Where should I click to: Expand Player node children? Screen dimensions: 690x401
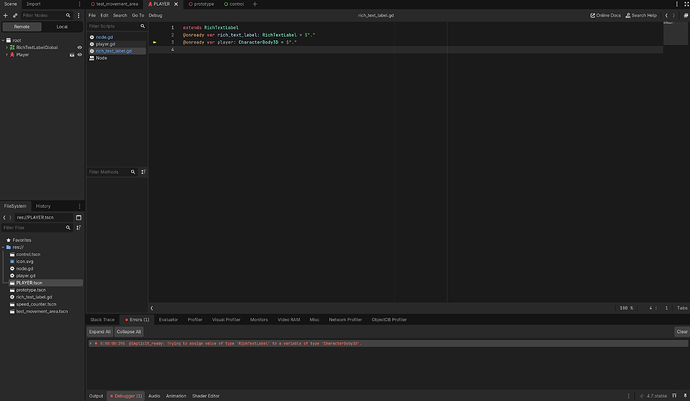pos(7,55)
